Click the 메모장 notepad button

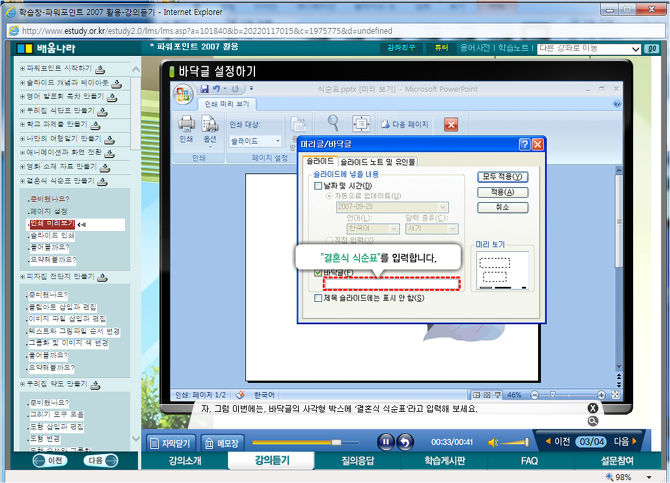point(222,443)
